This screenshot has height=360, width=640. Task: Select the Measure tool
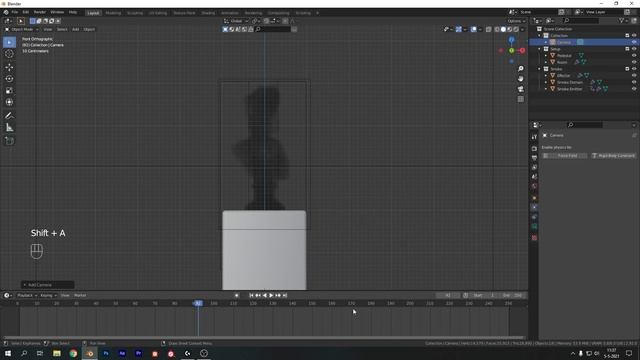click(9, 128)
